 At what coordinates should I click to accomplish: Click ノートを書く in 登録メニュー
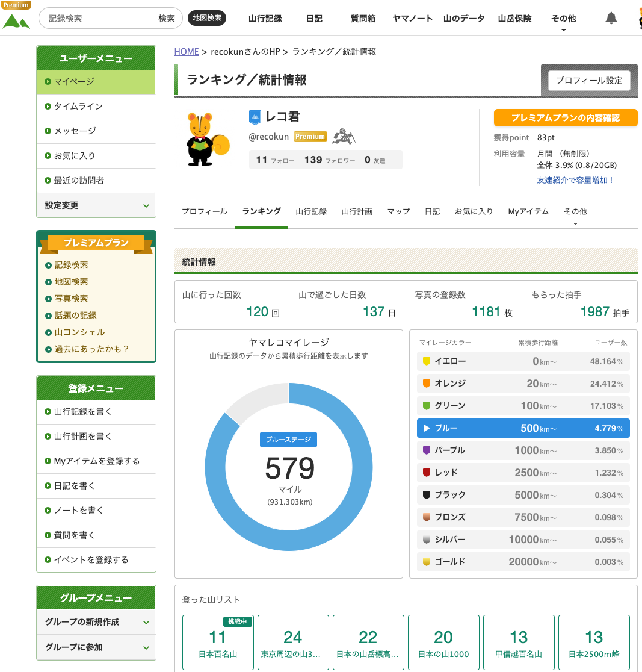(78, 511)
